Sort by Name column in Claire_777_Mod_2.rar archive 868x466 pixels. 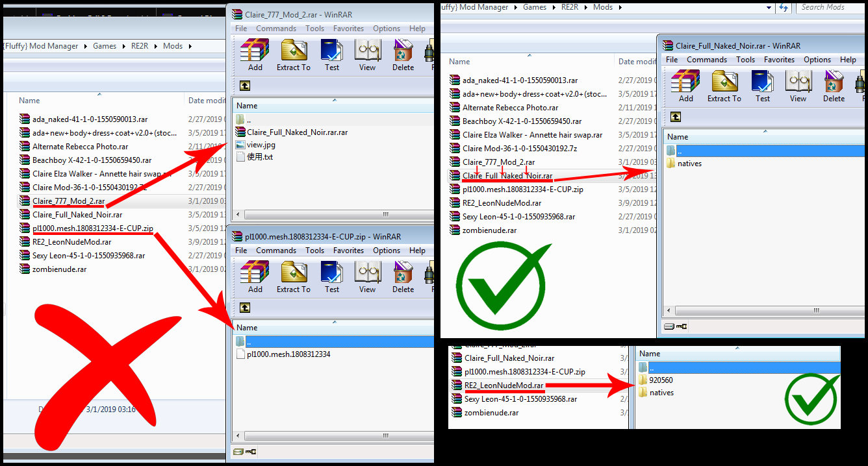(333, 106)
